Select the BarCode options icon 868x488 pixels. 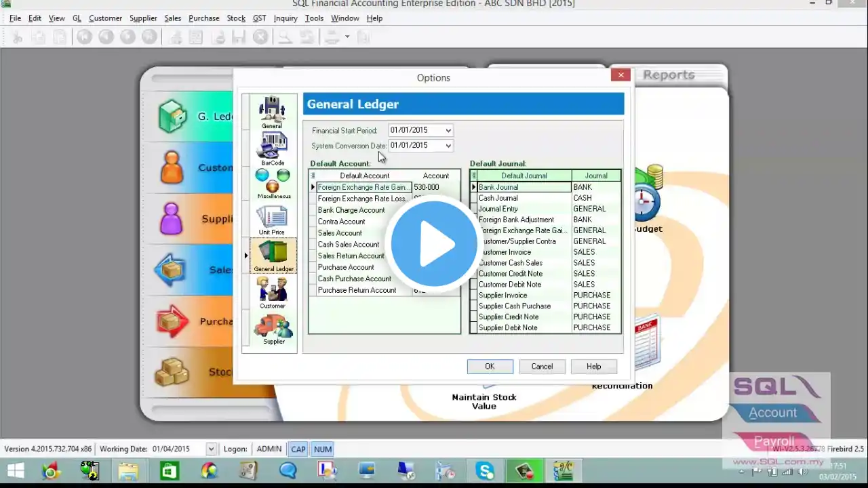point(273,148)
